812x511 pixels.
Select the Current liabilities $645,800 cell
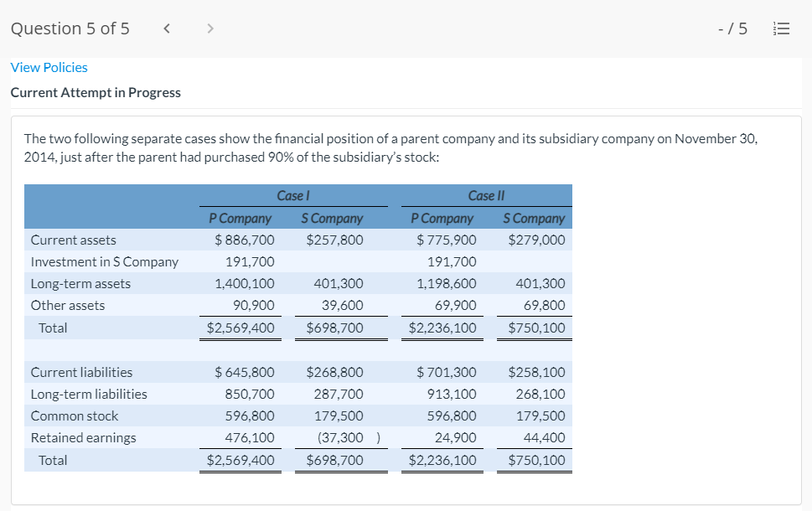click(x=245, y=372)
